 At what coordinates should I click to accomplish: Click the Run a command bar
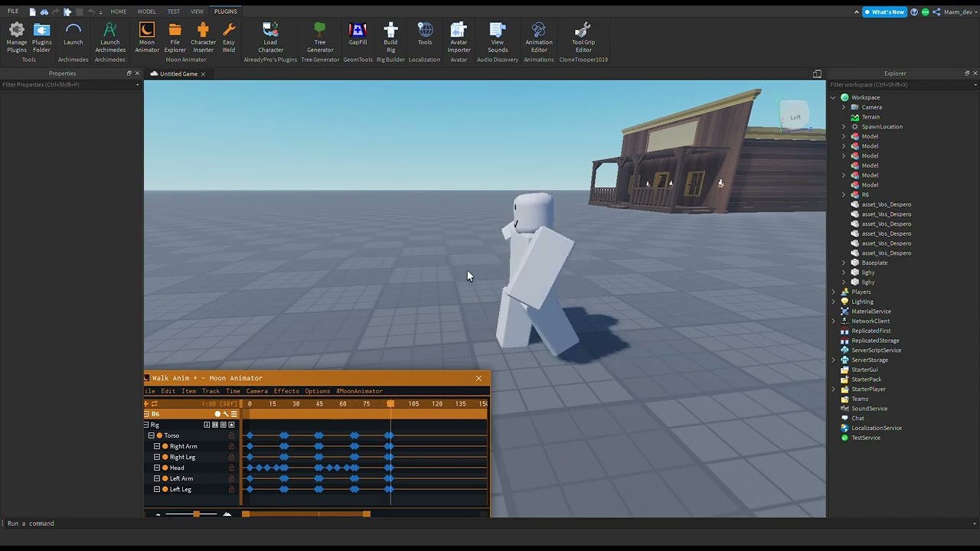490,523
